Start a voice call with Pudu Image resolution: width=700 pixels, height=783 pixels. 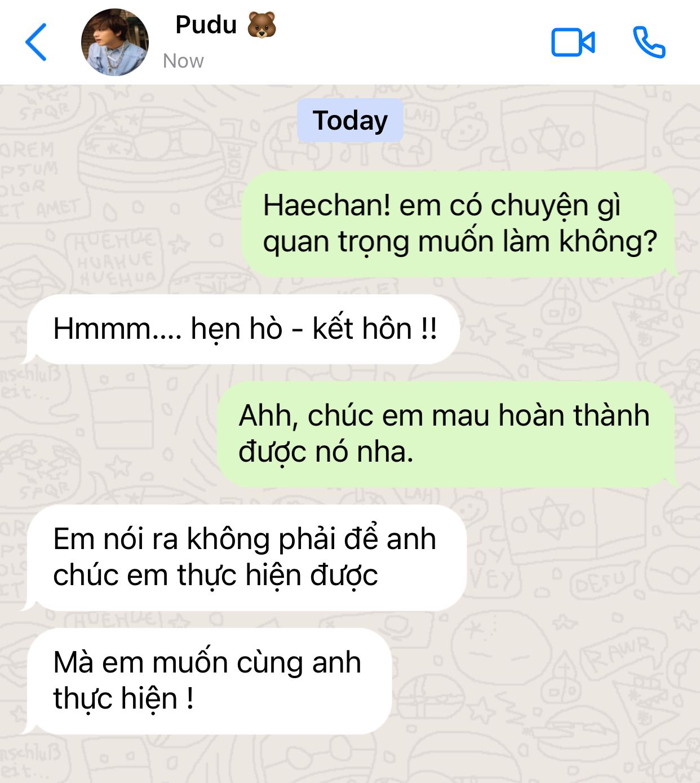tap(649, 42)
